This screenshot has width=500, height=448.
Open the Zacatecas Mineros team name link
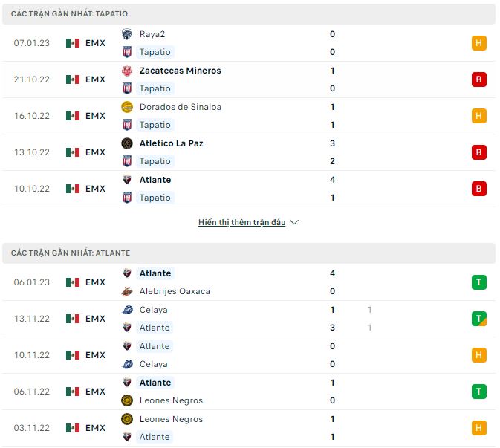[180, 71]
